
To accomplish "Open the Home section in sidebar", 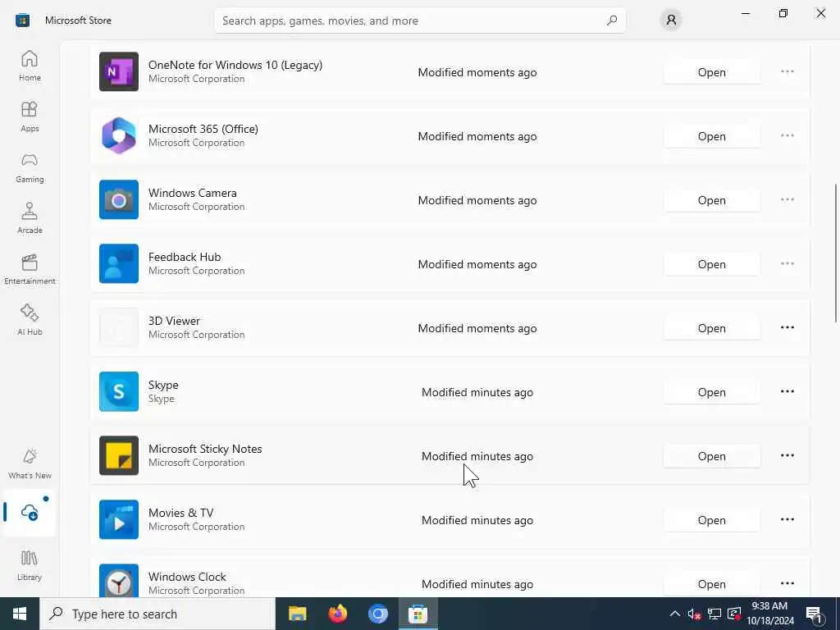I will point(30,66).
